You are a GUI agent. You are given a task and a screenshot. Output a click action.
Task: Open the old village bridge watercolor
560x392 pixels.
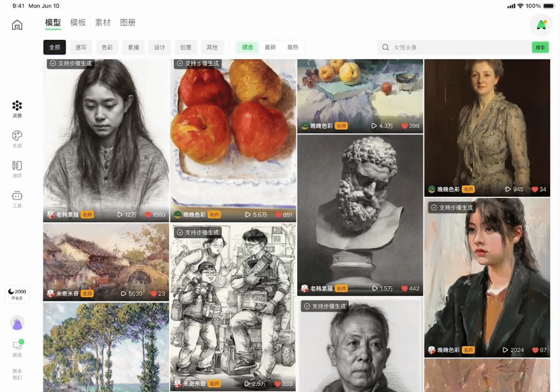click(x=106, y=262)
